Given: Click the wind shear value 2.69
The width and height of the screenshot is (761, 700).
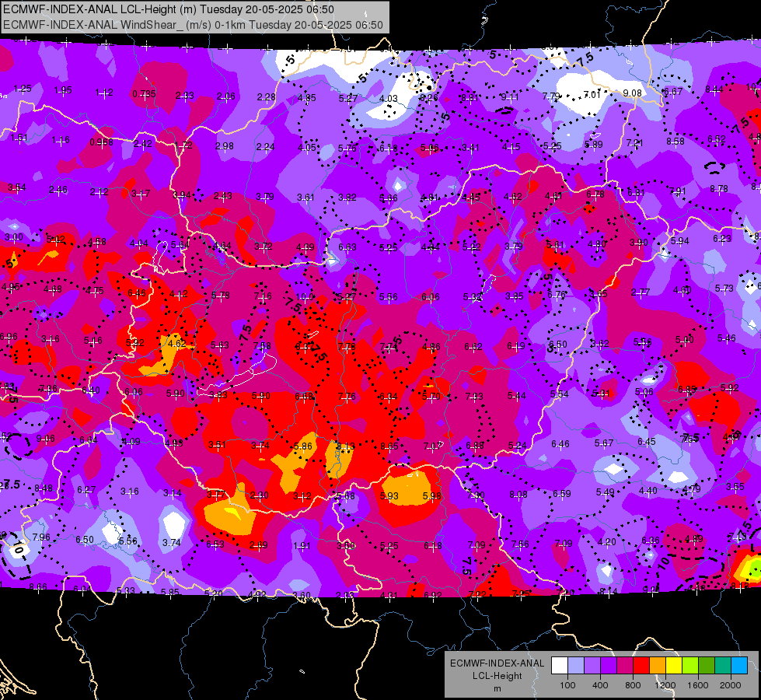Looking at the screenshot, I should click(x=258, y=544).
